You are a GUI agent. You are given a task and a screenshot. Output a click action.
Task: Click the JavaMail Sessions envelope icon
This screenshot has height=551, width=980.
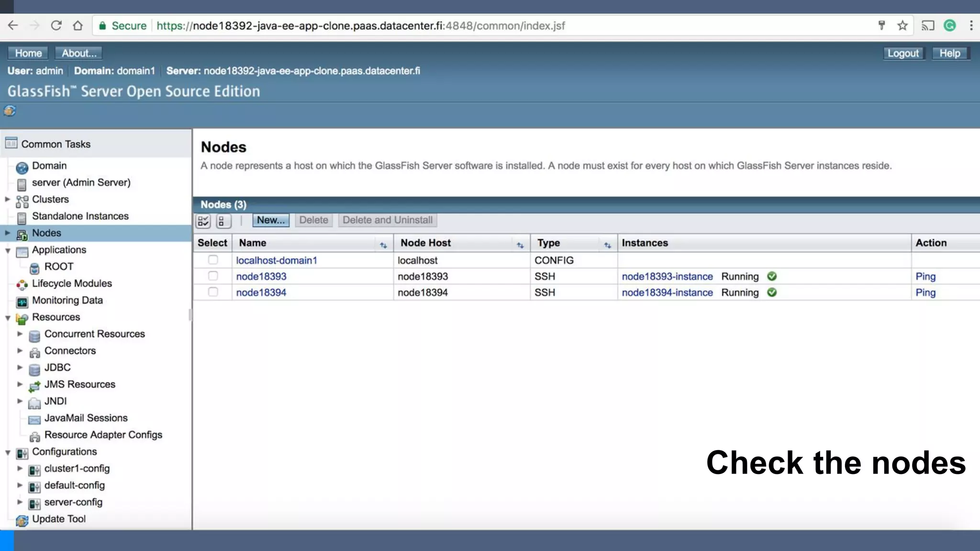pos(34,420)
